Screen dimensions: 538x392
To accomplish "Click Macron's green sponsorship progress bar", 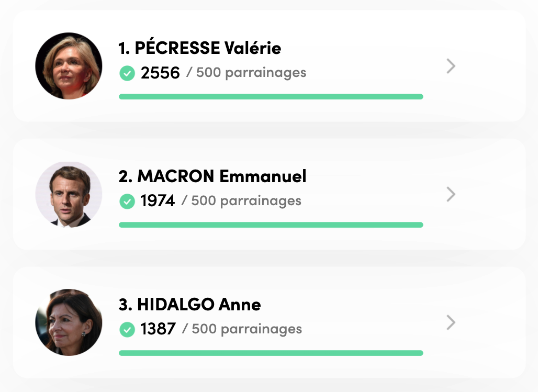I will pos(271,225).
